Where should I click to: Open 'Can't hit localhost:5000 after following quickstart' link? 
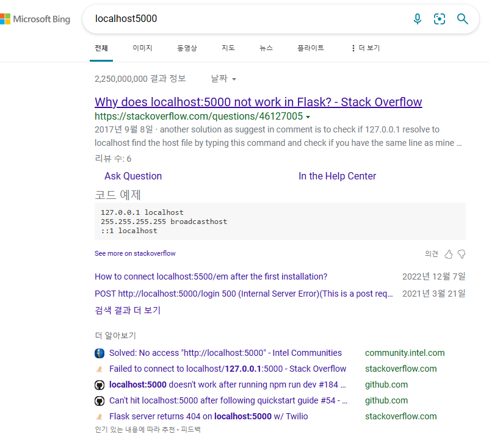tap(228, 400)
